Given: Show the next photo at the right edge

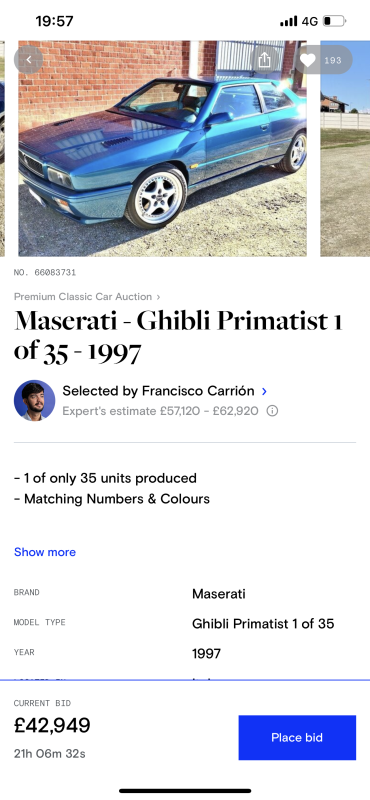Looking at the screenshot, I should tap(345, 148).
